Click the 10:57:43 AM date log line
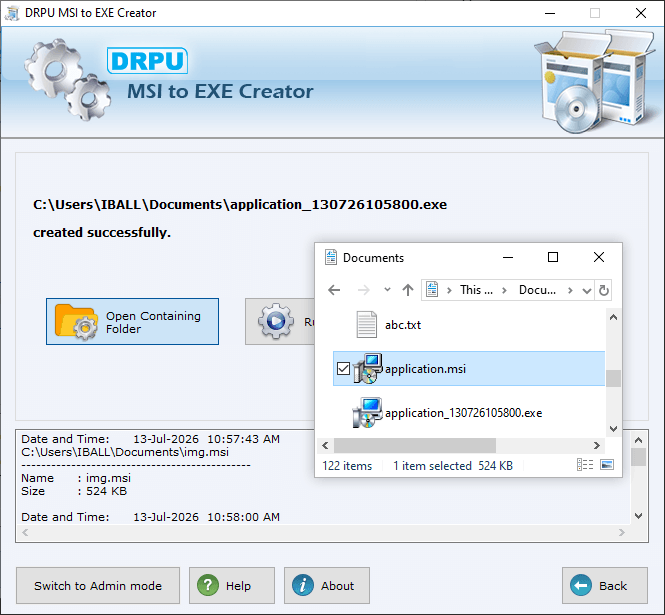The height and width of the screenshot is (615, 665). pos(151,439)
